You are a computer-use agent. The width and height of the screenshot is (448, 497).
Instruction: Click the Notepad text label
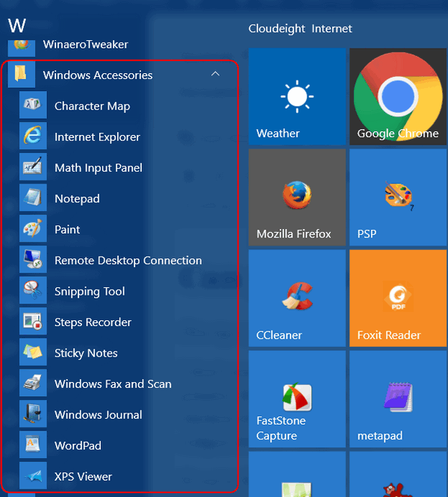point(77,199)
